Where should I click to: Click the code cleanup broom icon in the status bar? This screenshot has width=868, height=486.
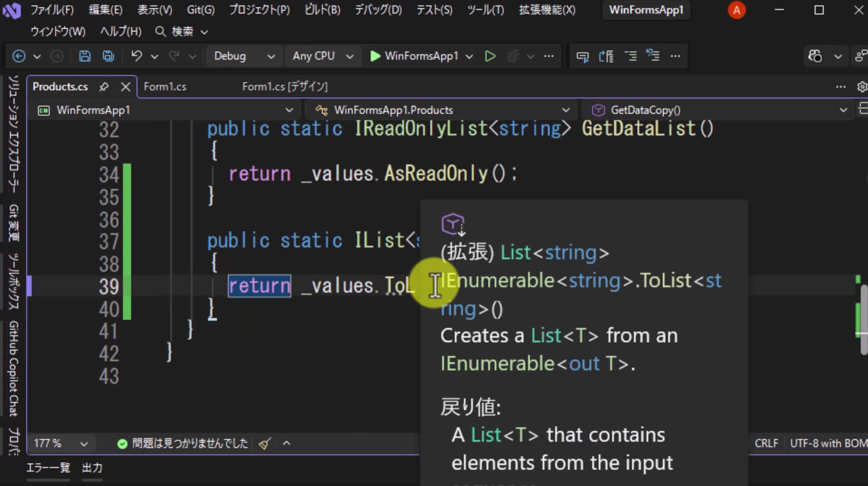point(265,444)
